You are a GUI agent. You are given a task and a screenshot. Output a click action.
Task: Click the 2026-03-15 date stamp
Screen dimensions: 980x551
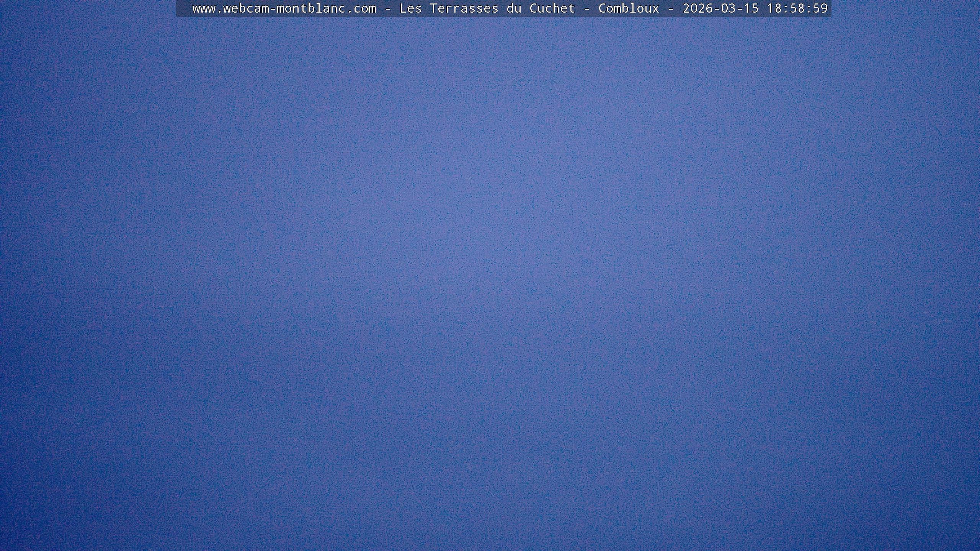(721, 8)
